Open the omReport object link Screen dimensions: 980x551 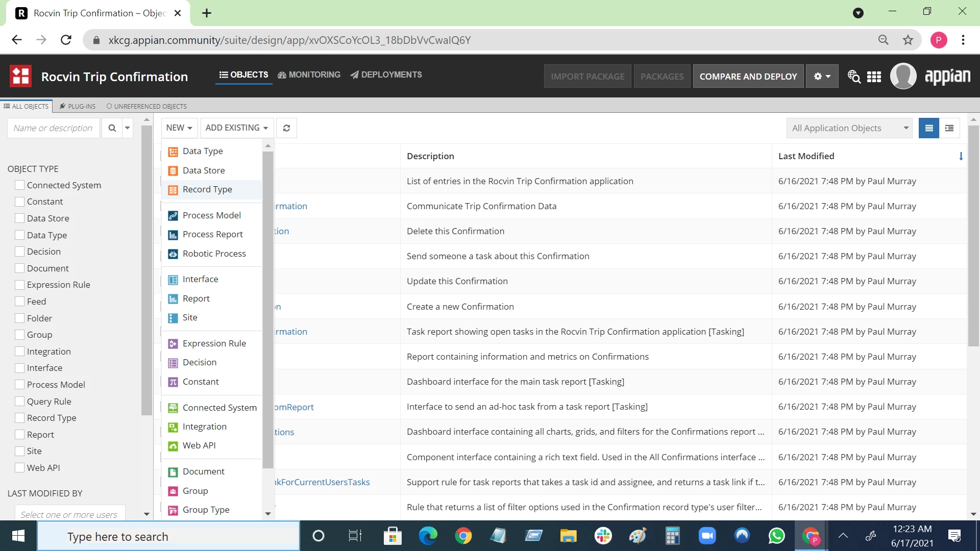(294, 407)
